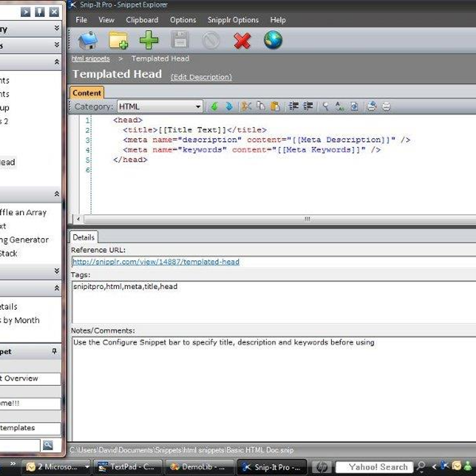
Task: Select the 'ffle an Array' list item
Action: tap(23, 212)
